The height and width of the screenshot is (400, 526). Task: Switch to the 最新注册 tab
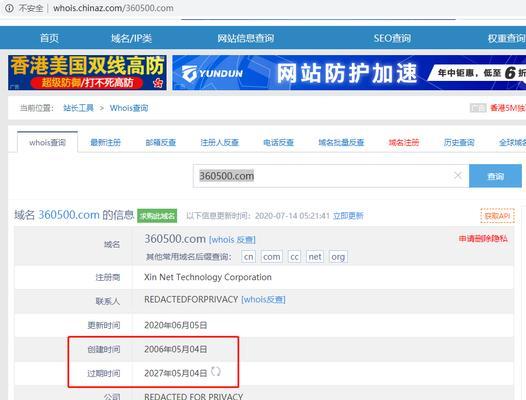point(105,143)
